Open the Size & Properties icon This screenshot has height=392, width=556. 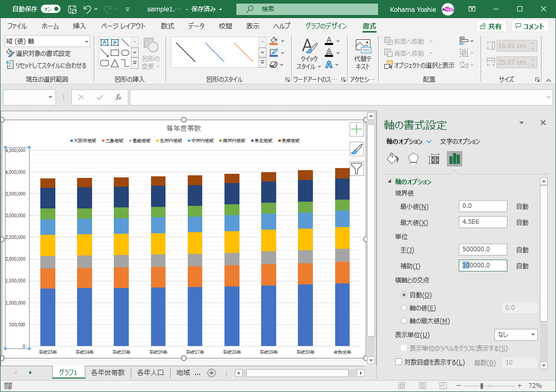pos(434,159)
